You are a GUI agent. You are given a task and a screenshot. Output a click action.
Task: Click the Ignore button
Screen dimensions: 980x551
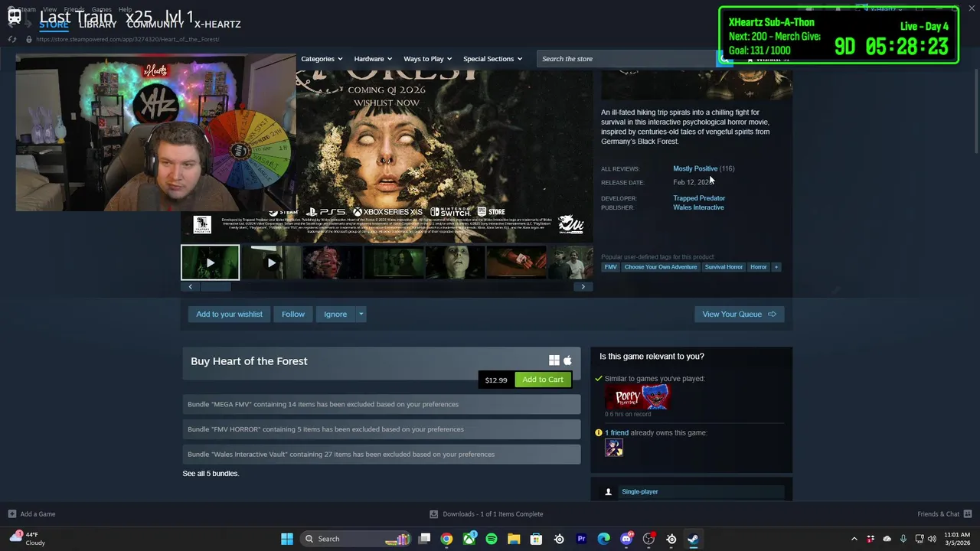pyautogui.click(x=335, y=315)
